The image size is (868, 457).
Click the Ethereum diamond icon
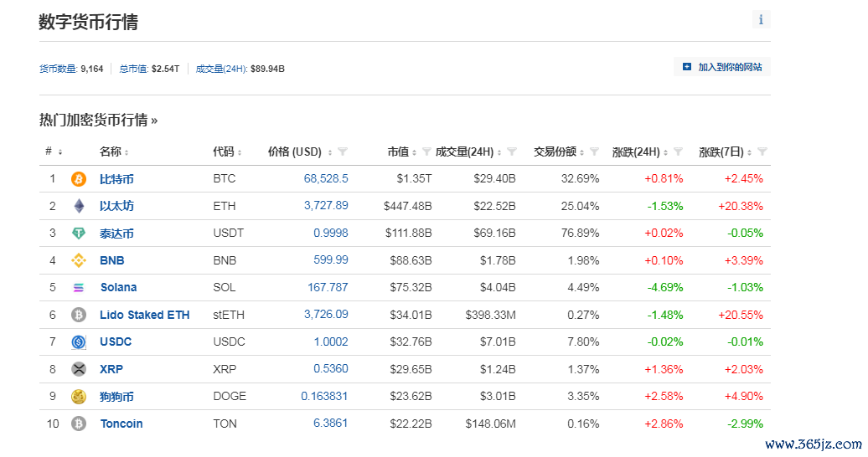(x=79, y=206)
